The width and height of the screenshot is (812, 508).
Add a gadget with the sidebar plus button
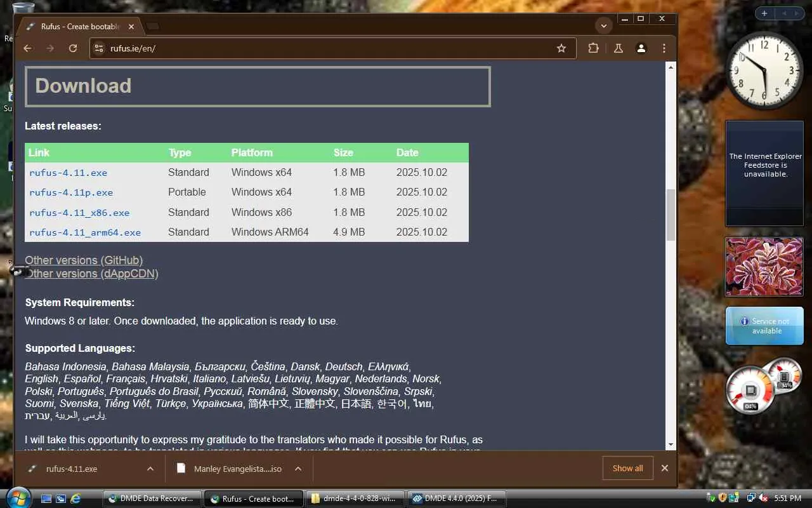point(764,13)
